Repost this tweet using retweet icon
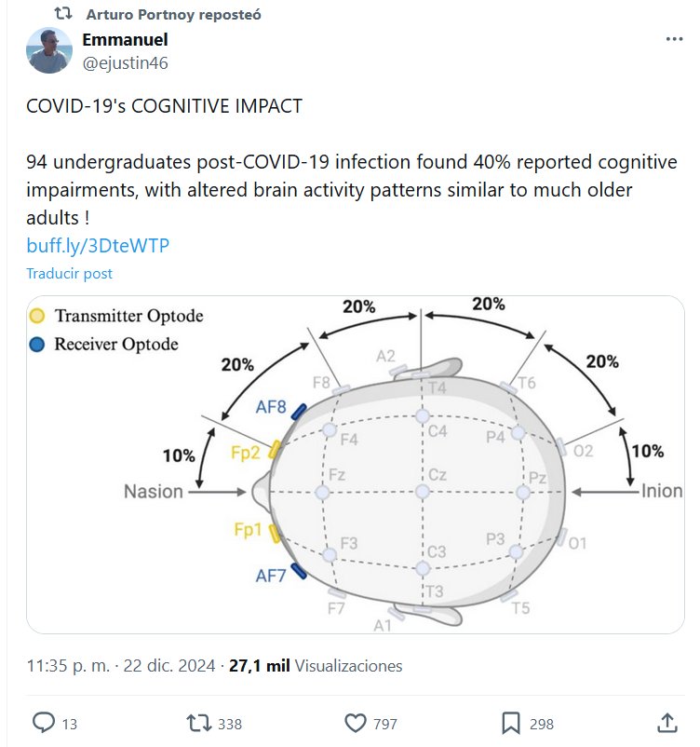This screenshot has height=747, width=700. point(198,723)
